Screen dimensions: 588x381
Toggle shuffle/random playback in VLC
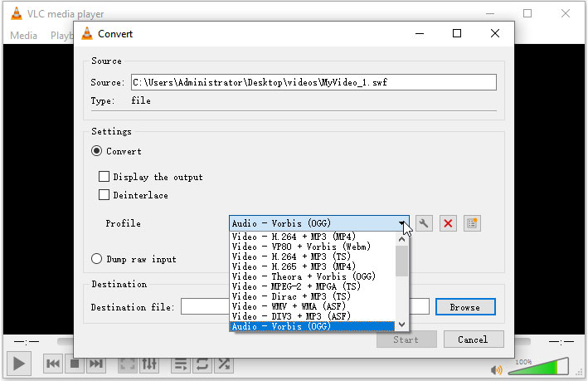tap(224, 364)
